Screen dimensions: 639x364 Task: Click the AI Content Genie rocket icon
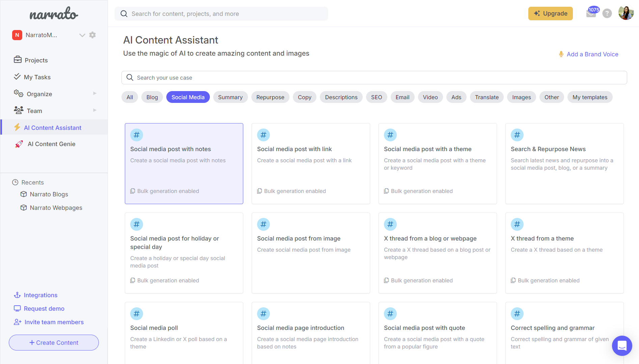coord(19,144)
